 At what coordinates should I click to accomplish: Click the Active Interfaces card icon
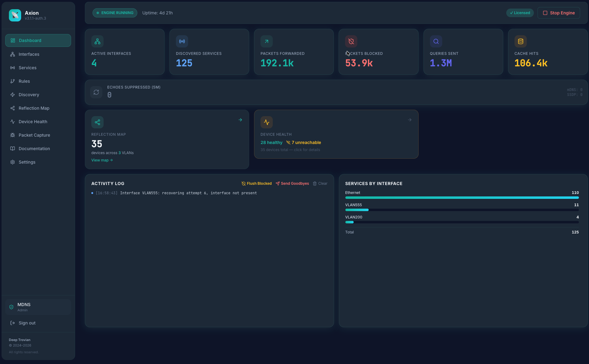[x=97, y=41]
